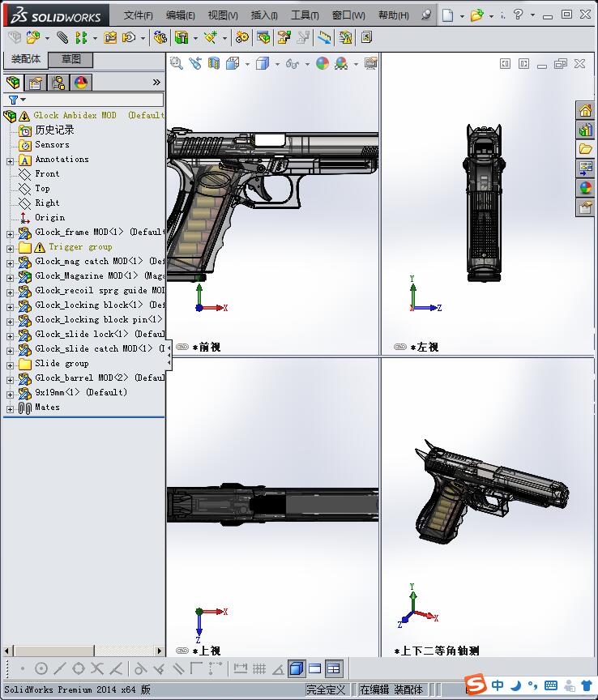
Task: Switch to the 装配体 tab
Action: point(25,59)
